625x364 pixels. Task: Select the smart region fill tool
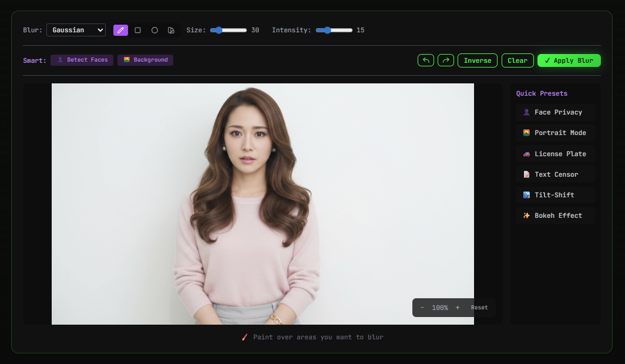171,30
